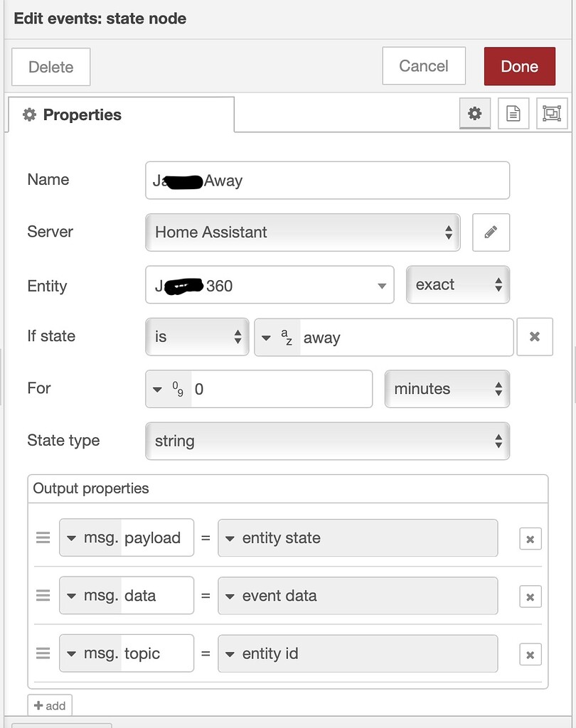Open the 'exact' entity match dropdown
The image size is (576, 728).
tap(457, 284)
